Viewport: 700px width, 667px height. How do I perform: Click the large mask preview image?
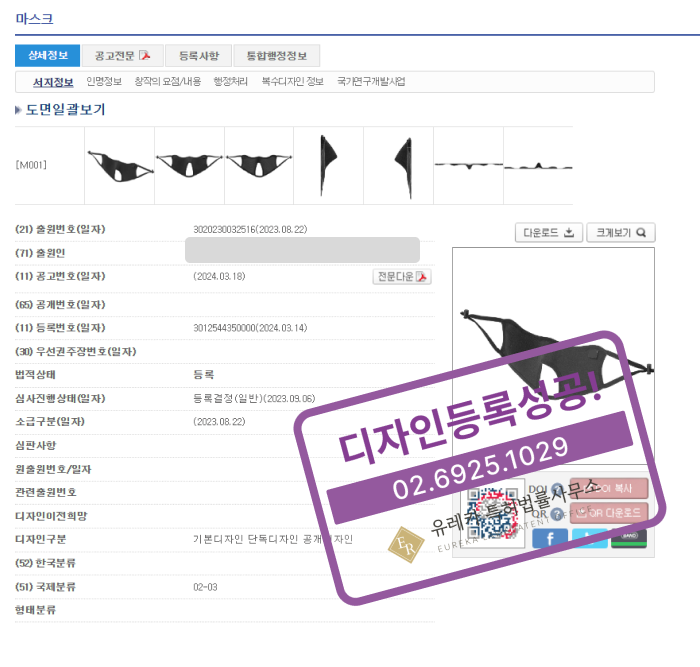click(553, 350)
